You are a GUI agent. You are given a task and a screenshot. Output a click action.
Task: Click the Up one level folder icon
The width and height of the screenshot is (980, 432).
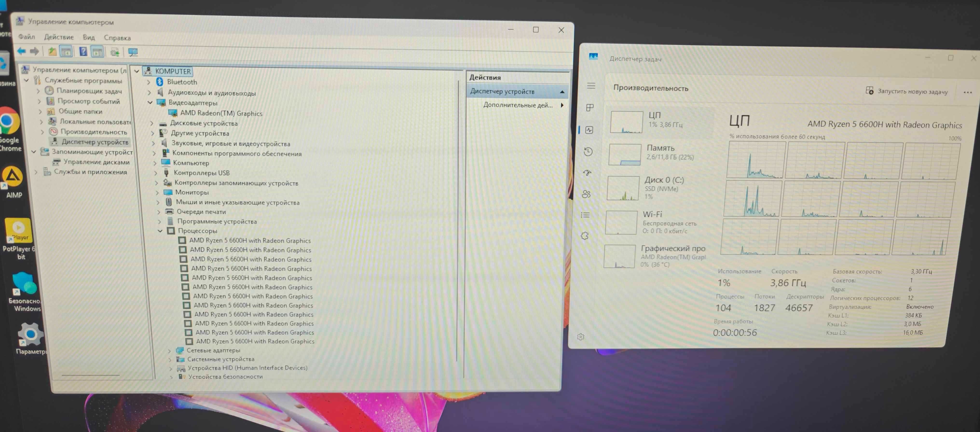tap(52, 51)
